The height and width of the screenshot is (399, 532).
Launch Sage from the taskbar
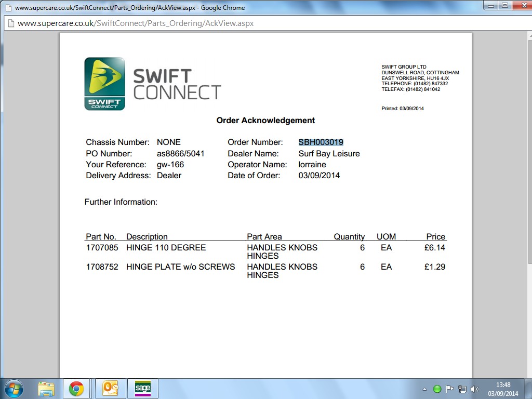tap(143, 389)
